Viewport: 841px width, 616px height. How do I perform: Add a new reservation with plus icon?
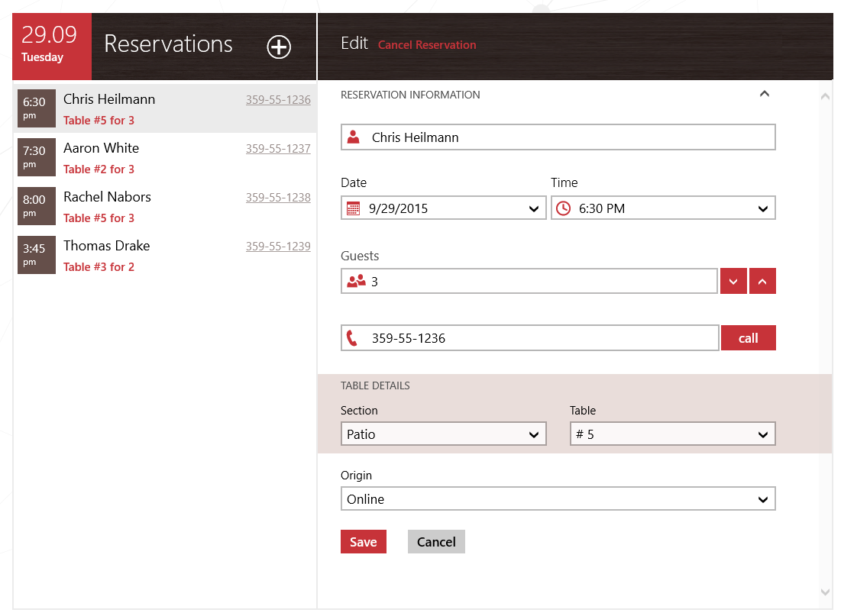click(279, 47)
